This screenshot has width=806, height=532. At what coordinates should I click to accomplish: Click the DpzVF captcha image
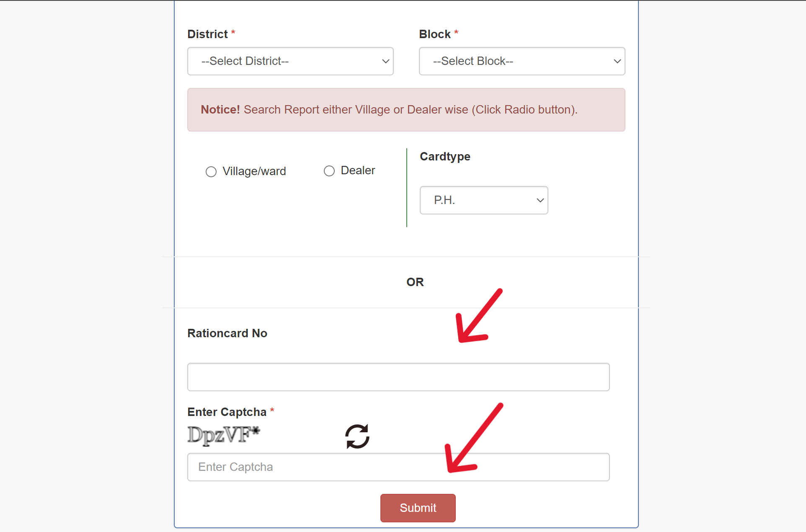(x=224, y=435)
